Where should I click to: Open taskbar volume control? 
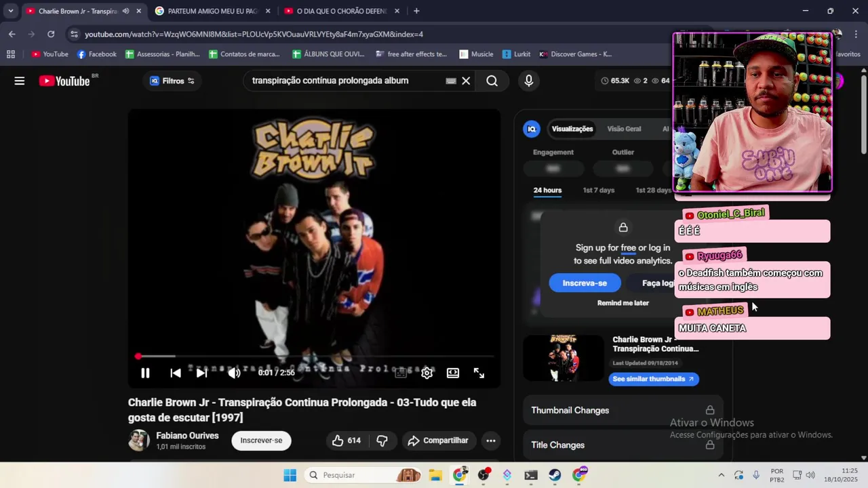(x=810, y=475)
